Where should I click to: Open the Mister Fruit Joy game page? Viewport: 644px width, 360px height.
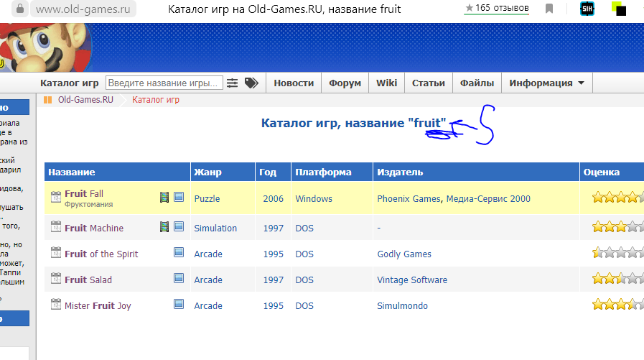click(x=98, y=306)
